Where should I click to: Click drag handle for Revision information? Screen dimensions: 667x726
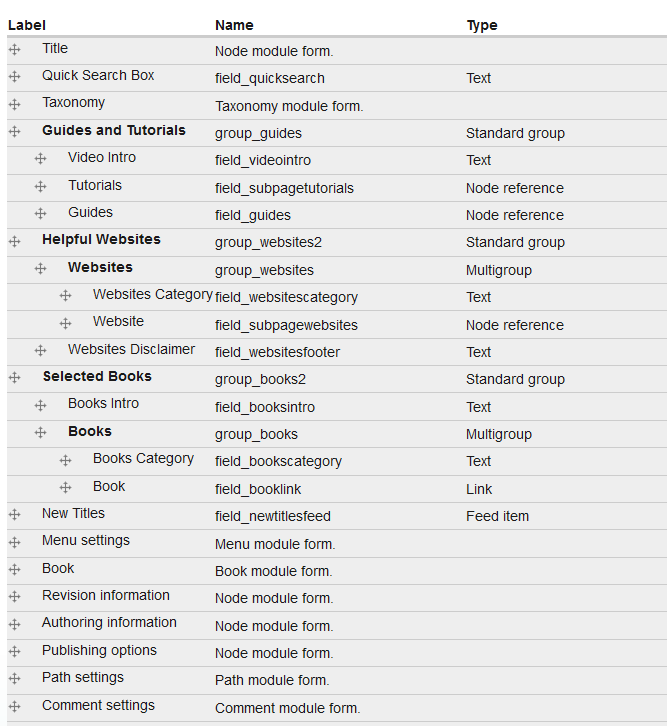(x=14, y=596)
